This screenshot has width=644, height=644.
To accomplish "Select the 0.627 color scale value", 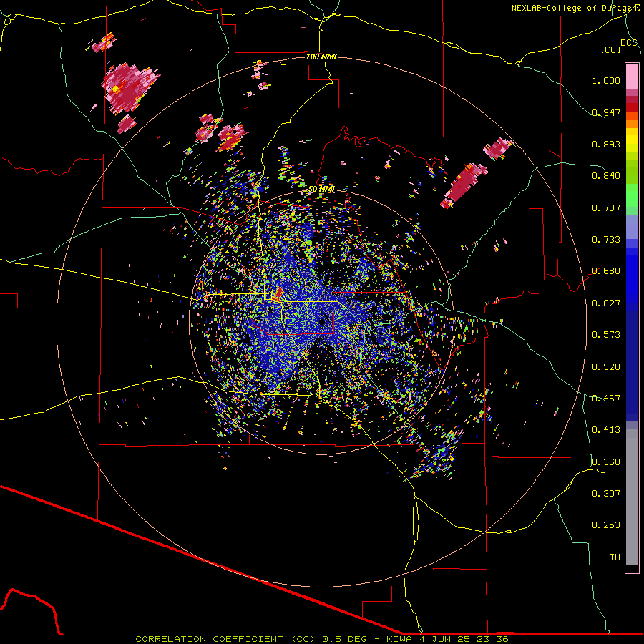I will [606, 303].
